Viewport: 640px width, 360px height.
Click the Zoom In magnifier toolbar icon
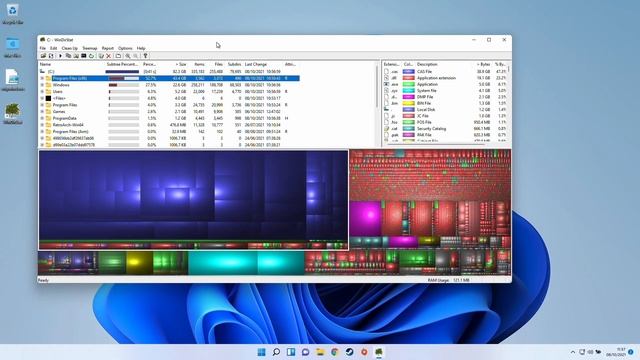point(128,56)
